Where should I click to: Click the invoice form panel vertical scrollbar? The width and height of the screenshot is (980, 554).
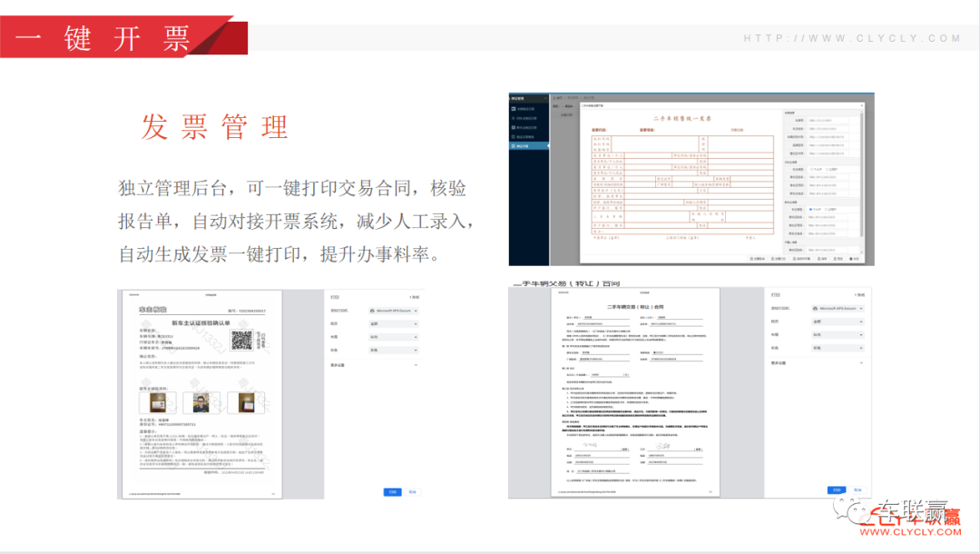(861, 174)
